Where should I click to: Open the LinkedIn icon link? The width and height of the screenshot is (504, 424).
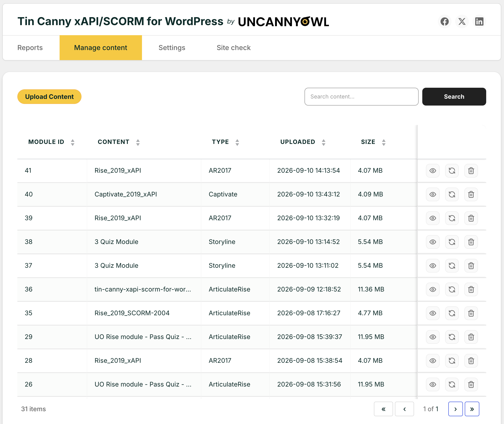tap(479, 22)
